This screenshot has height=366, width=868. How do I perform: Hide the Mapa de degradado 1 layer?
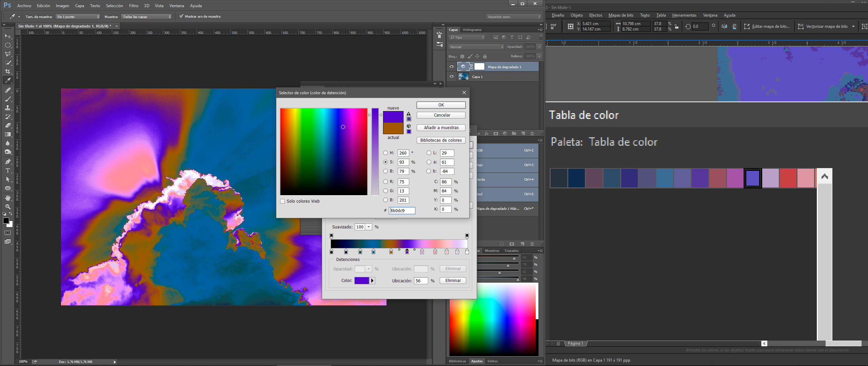pyautogui.click(x=452, y=67)
